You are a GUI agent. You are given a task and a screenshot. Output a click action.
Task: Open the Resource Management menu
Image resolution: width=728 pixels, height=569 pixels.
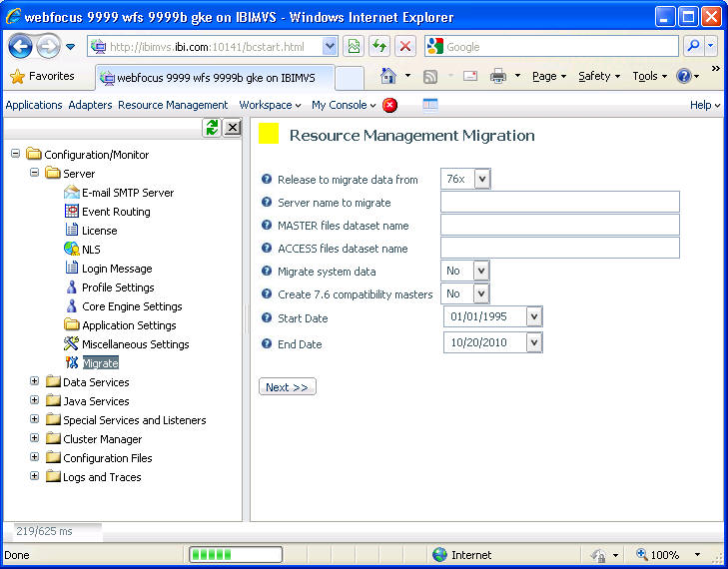[173, 105]
